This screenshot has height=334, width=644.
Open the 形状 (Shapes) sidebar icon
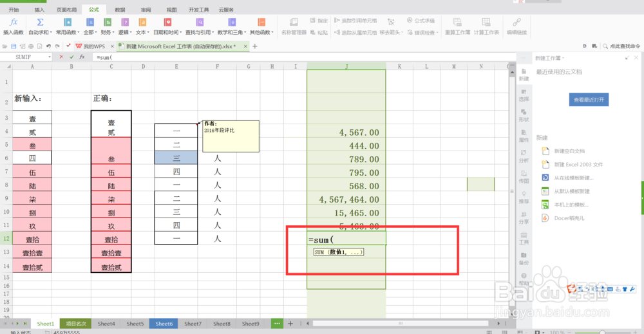[x=524, y=115]
